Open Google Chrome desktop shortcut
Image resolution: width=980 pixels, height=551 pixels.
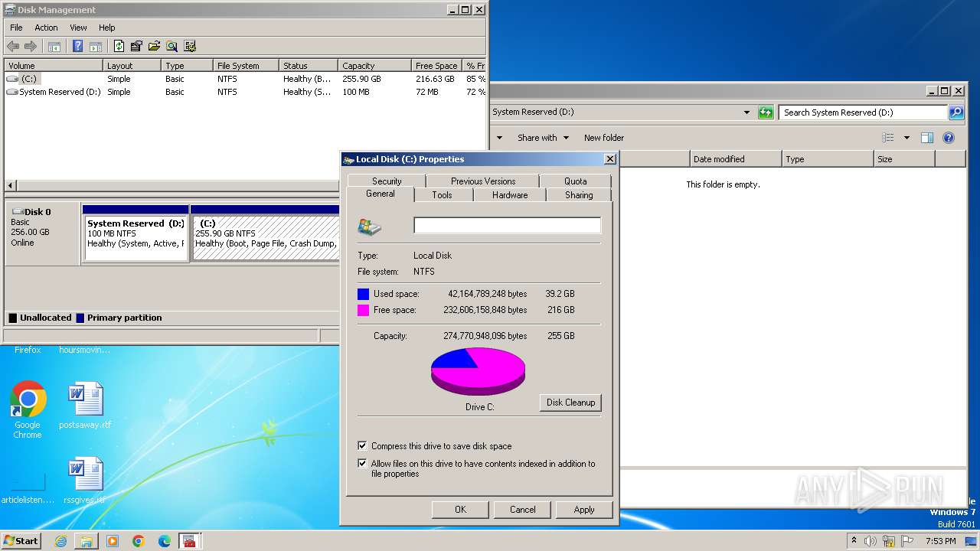click(28, 410)
